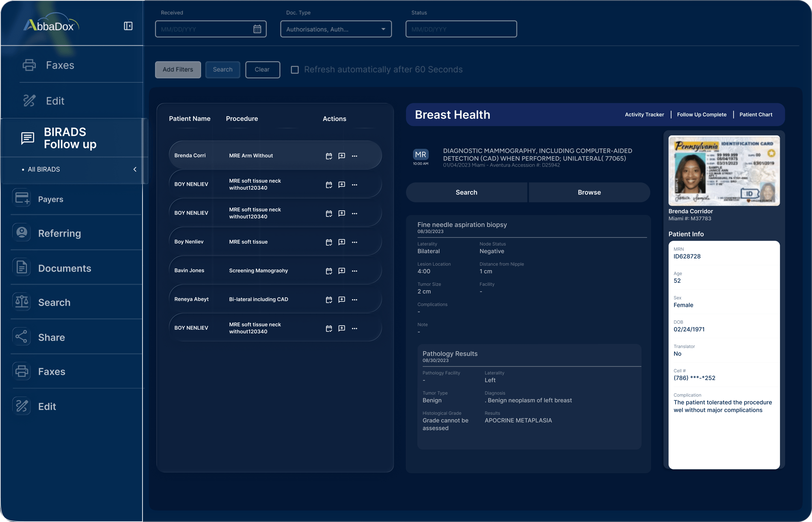Viewport: 812px width, 522px height.
Task: Click the Follow Up Complete link
Action: tap(702, 114)
